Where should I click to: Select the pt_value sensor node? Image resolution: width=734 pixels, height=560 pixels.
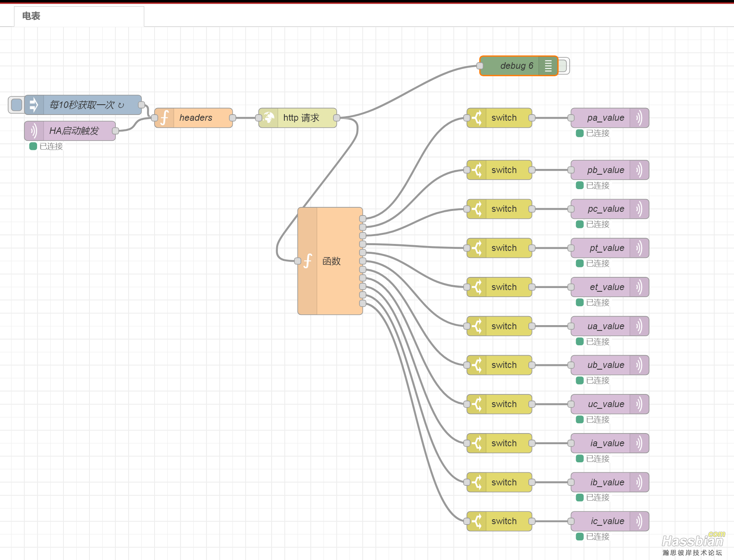tap(610, 248)
